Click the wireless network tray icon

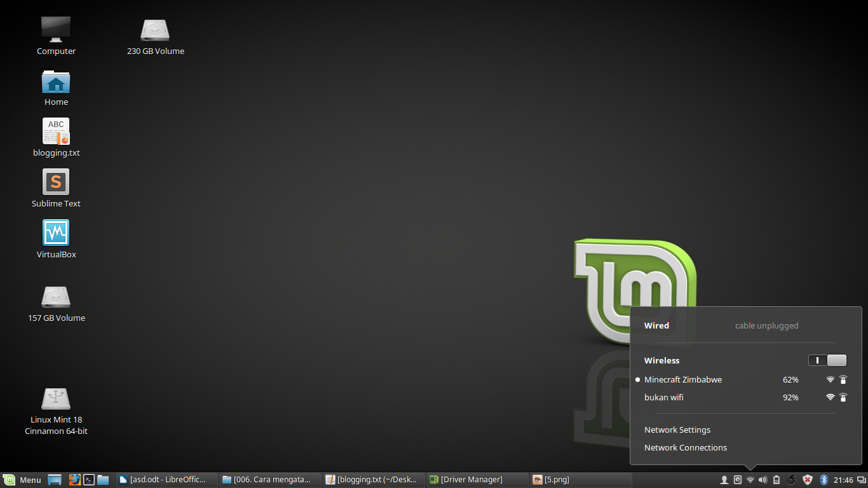(x=750, y=480)
